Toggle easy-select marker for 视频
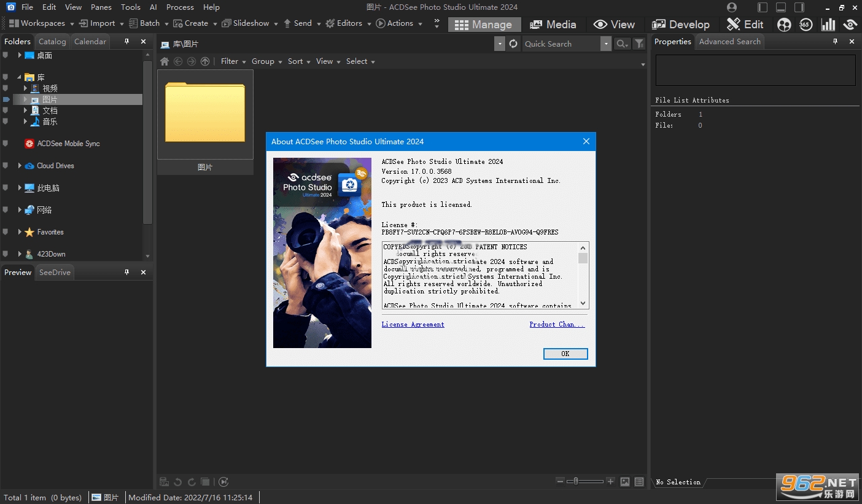 [6, 88]
